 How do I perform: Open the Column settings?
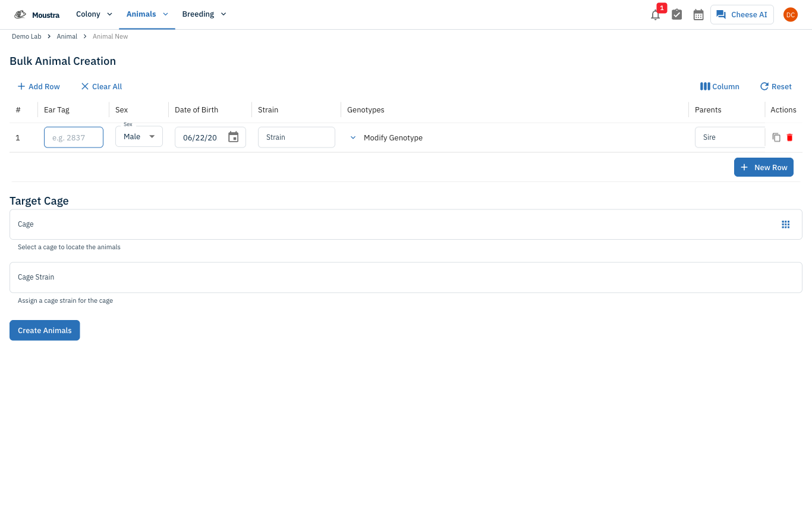click(720, 87)
